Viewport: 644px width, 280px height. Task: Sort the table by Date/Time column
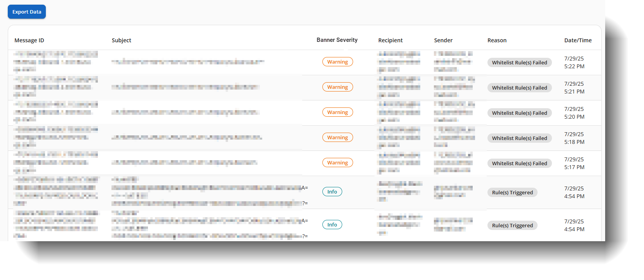click(x=578, y=40)
